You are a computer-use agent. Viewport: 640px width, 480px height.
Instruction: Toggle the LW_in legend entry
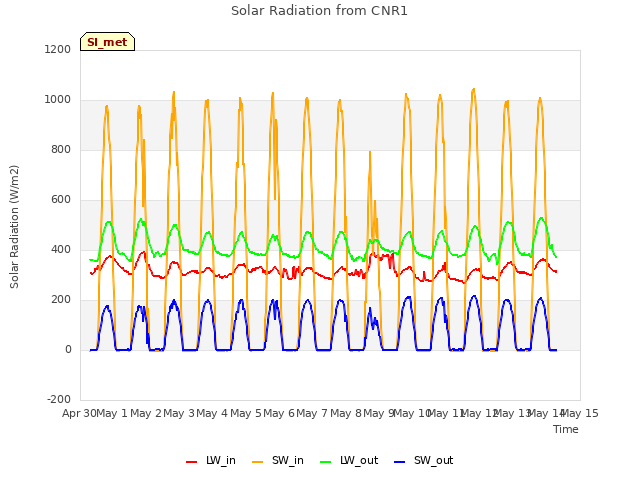coord(211,460)
